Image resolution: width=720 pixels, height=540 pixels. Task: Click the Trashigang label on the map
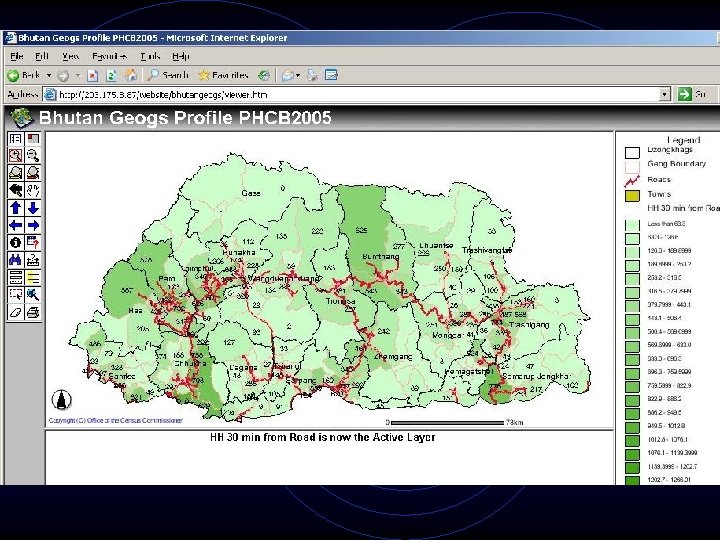pyautogui.click(x=529, y=325)
